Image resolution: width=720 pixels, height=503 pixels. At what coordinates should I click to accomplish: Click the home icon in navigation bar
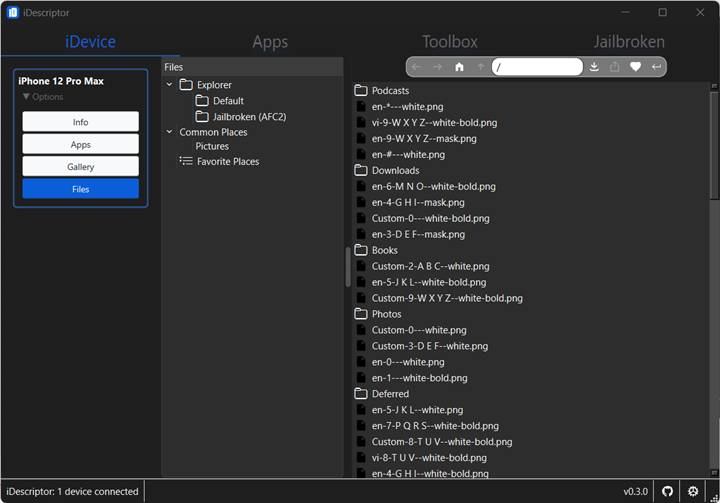(459, 67)
